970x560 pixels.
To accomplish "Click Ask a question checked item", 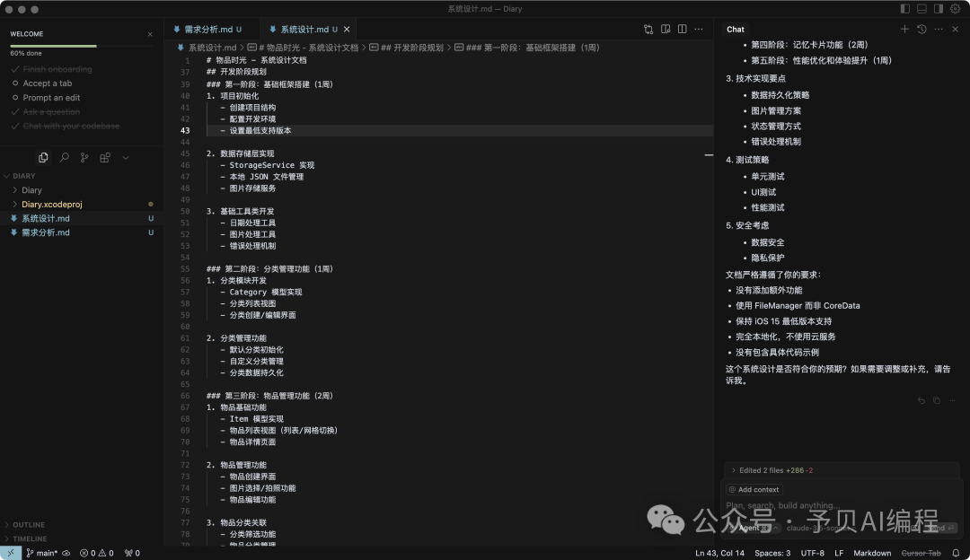I will (50, 112).
